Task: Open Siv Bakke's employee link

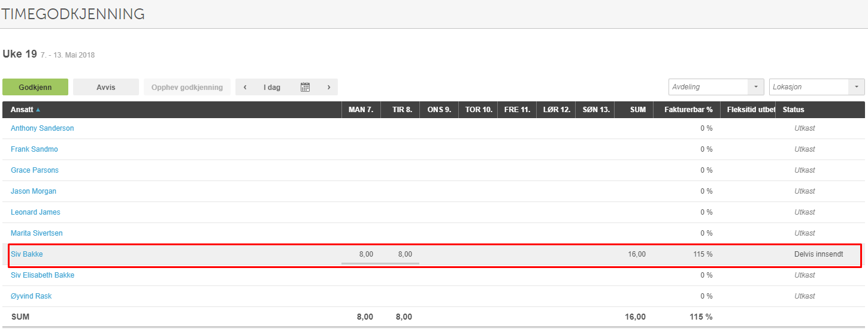Action: (x=27, y=254)
